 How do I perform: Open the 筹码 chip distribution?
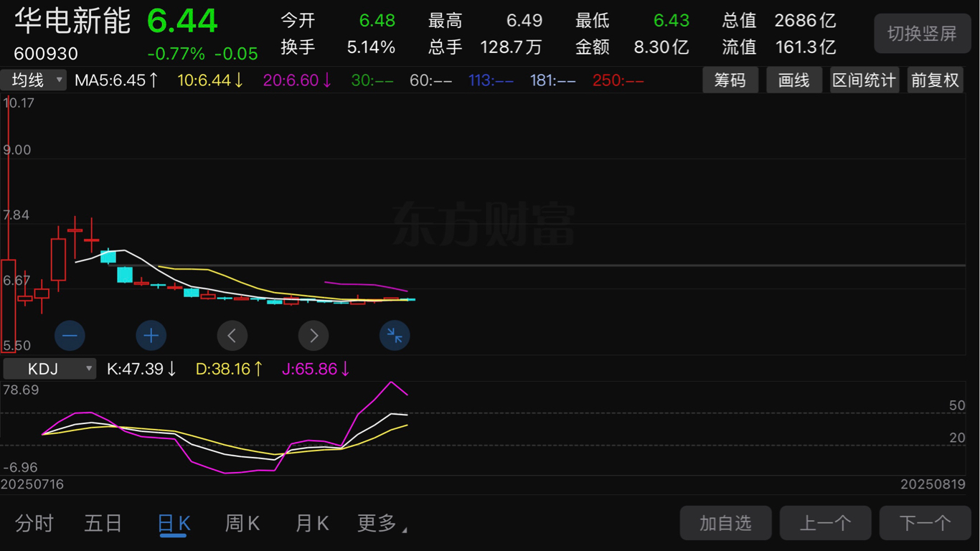tap(730, 80)
